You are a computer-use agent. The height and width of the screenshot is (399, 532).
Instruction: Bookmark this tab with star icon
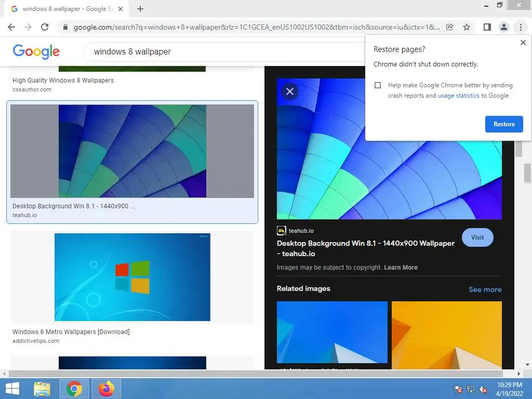(x=467, y=27)
